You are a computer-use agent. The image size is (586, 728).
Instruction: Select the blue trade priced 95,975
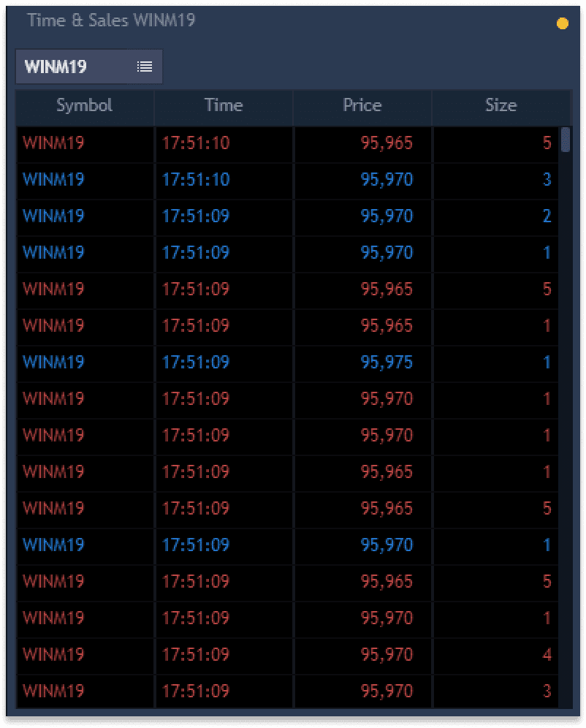tap(292, 363)
